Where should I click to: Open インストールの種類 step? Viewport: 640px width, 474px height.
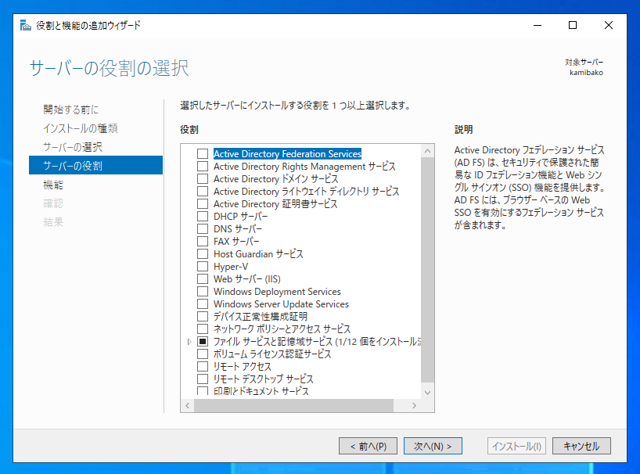tap(81, 128)
